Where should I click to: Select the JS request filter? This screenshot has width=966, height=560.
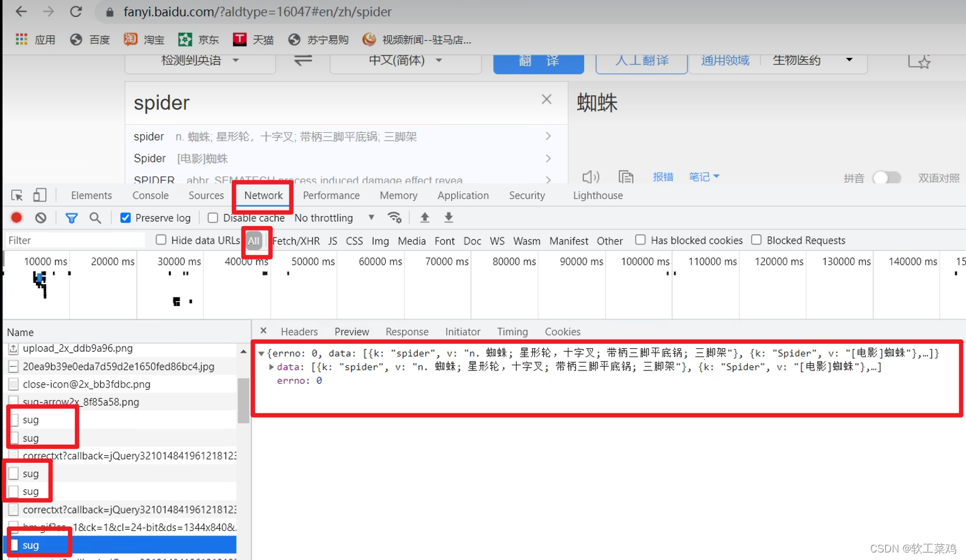[333, 241]
